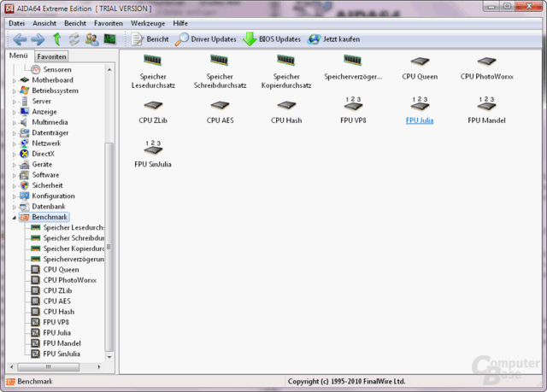
Task: Select Speicher Kopierdurchsatz in sidebar tree
Action: pos(74,249)
